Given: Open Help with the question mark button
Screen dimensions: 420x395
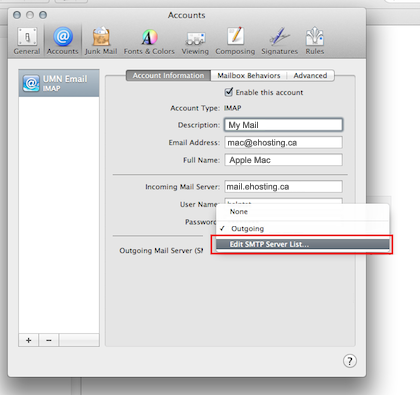Looking at the screenshot, I should (350, 361).
